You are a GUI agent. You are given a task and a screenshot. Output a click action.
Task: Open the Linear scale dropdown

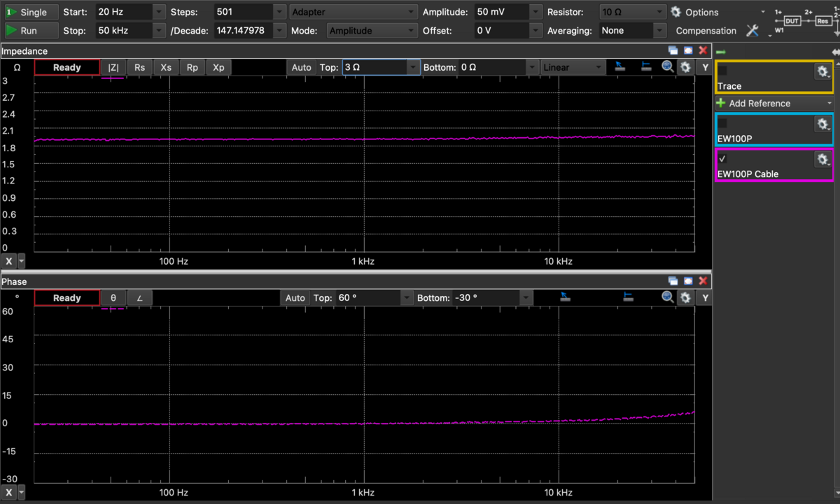(x=573, y=67)
